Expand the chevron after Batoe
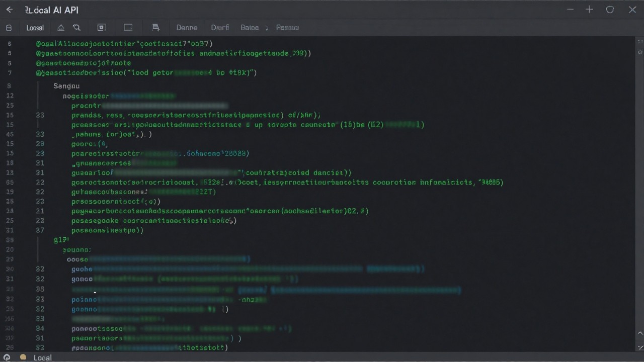This screenshot has height=362, width=644. tap(267, 28)
